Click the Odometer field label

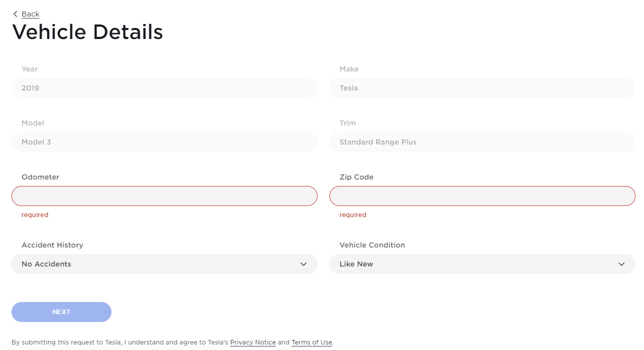tap(40, 177)
